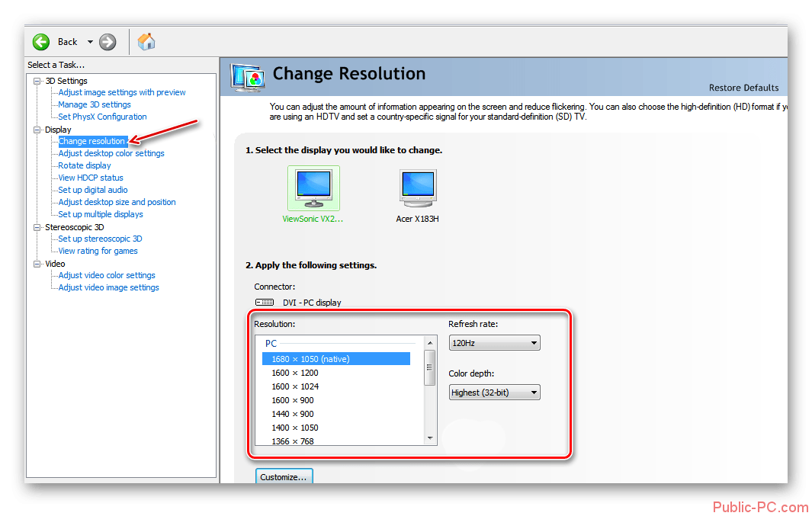
Task: Select the Acer X183H monitor icon
Action: (417, 187)
